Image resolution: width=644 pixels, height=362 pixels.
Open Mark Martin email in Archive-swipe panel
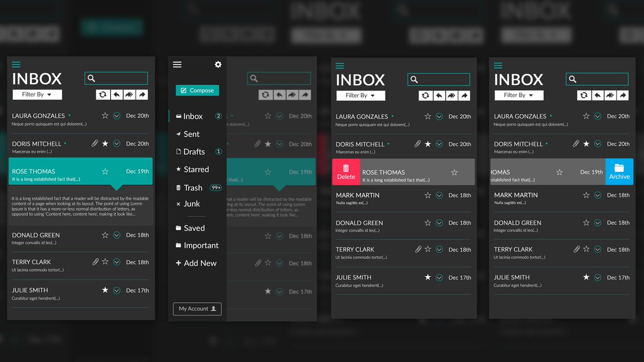tap(561, 198)
